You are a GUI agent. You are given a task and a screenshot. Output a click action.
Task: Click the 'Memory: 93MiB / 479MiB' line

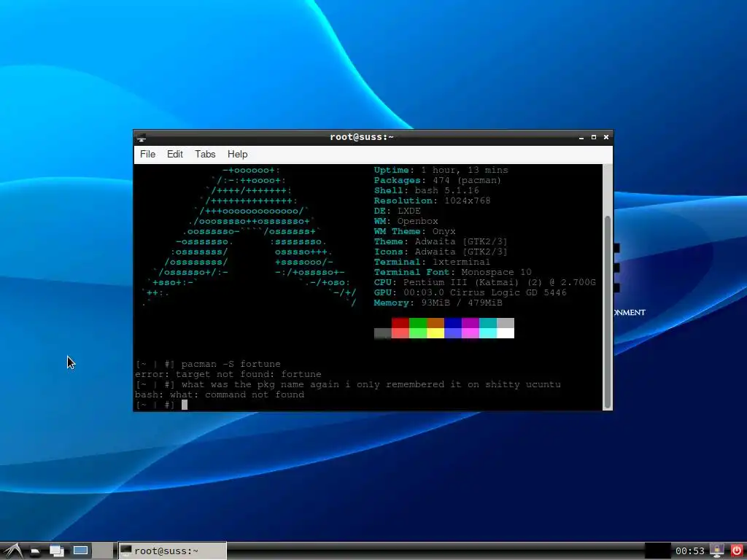438,303
